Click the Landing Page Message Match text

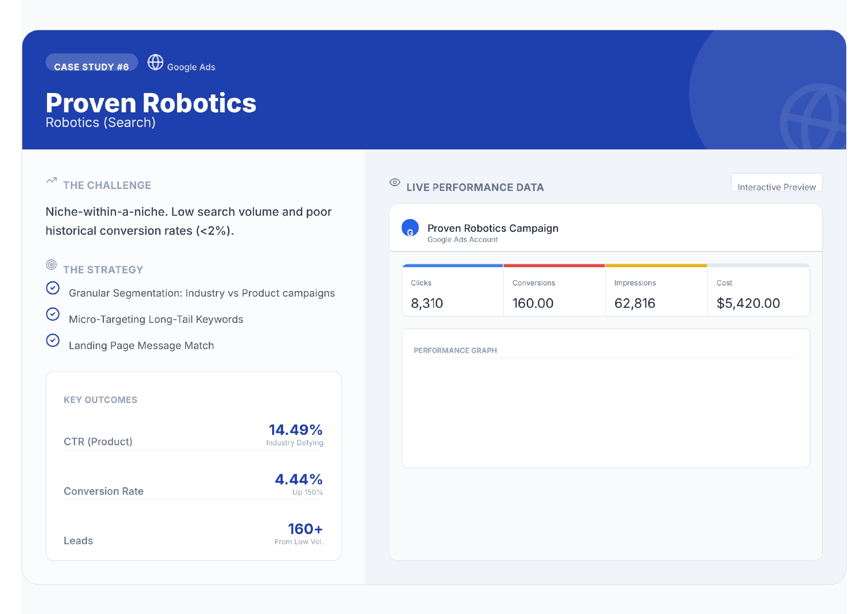pos(142,346)
